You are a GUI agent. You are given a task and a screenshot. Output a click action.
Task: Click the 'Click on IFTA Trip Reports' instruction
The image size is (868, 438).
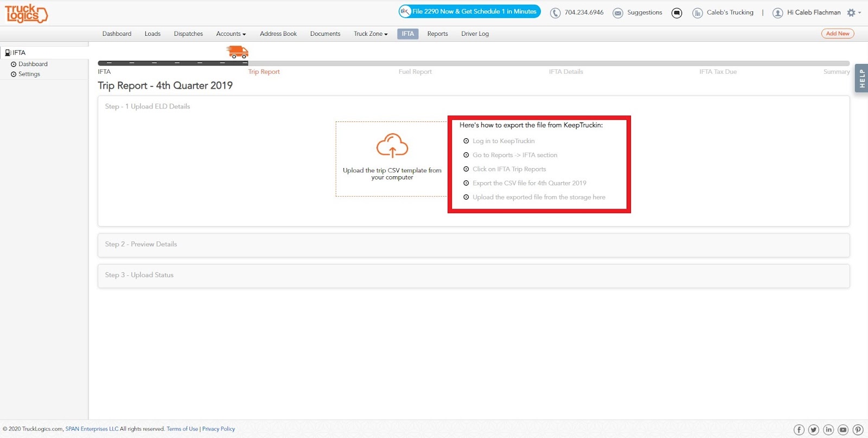[x=509, y=169]
